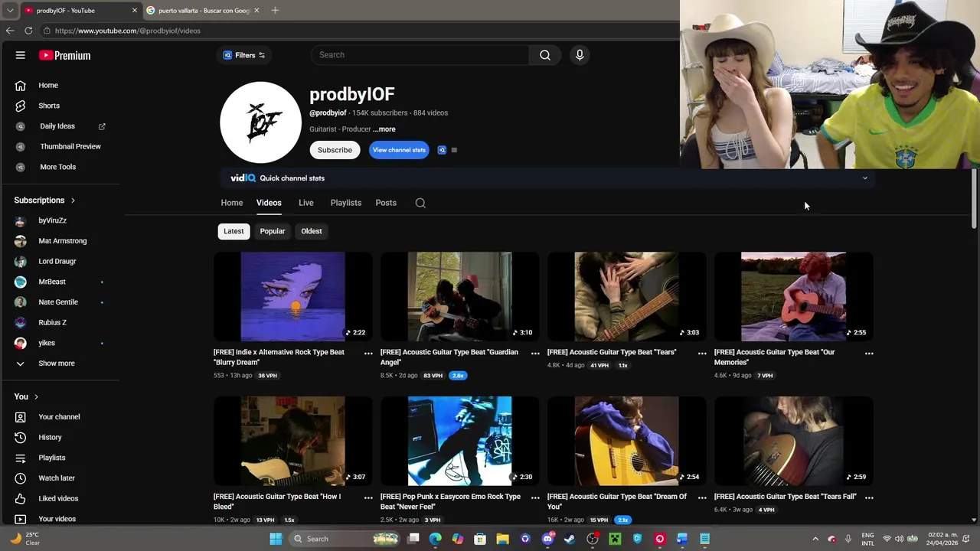Expand Show more subscriptions
The height and width of the screenshot is (551, 980).
coord(57,364)
